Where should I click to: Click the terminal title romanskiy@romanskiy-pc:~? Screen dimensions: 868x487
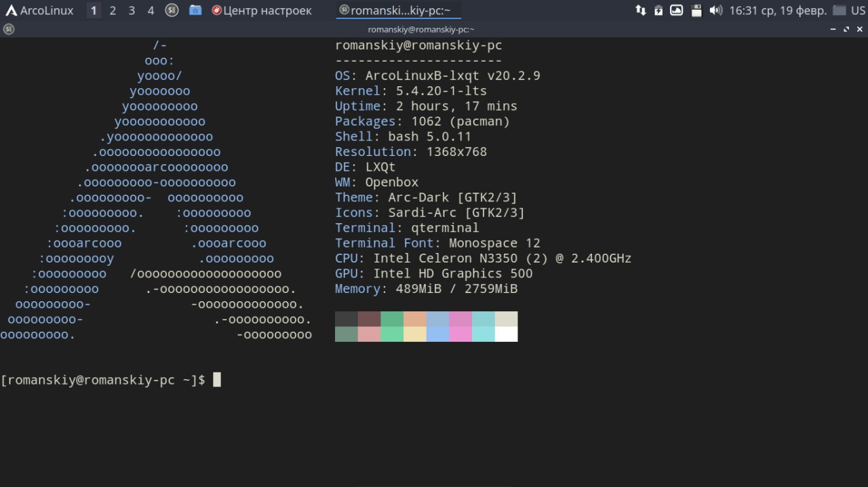421,29
